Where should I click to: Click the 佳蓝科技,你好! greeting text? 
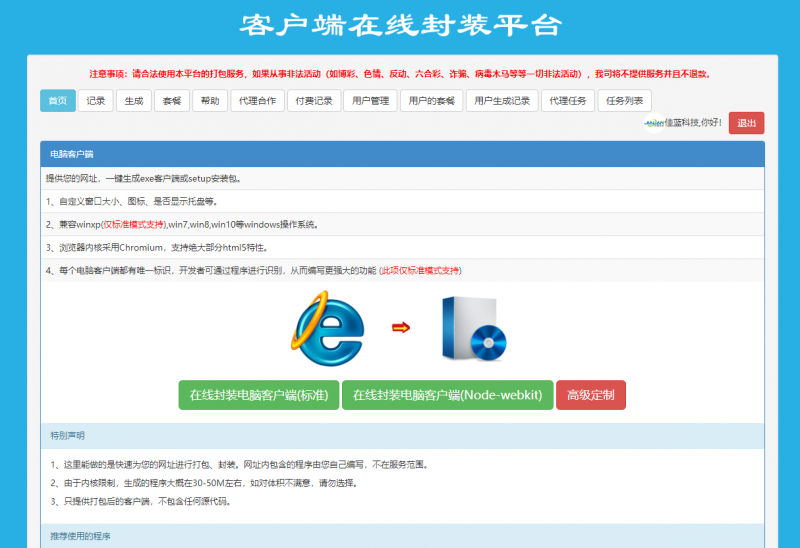[x=693, y=123]
